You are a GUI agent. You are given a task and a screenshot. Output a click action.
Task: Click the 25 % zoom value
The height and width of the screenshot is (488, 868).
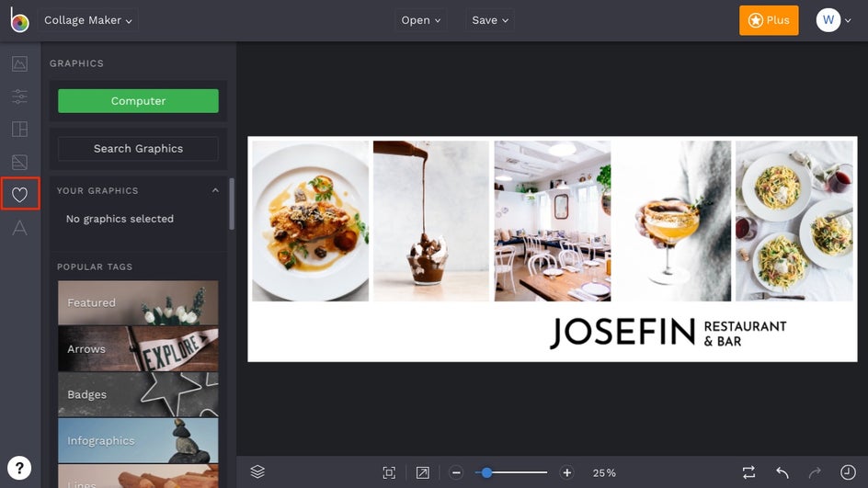coord(604,472)
